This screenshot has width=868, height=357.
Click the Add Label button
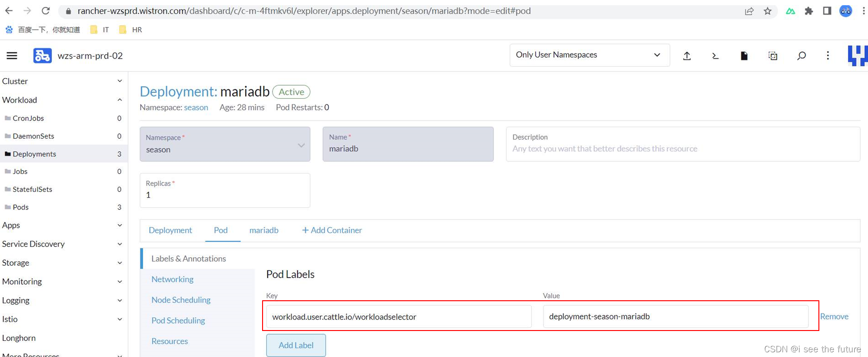296,345
